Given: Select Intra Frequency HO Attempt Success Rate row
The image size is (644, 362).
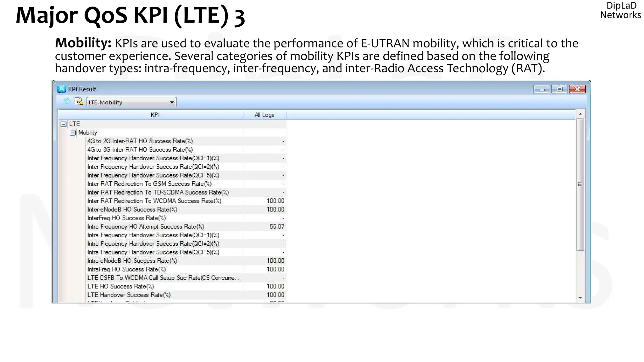Looking at the screenshot, I should pyautogui.click(x=186, y=227).
